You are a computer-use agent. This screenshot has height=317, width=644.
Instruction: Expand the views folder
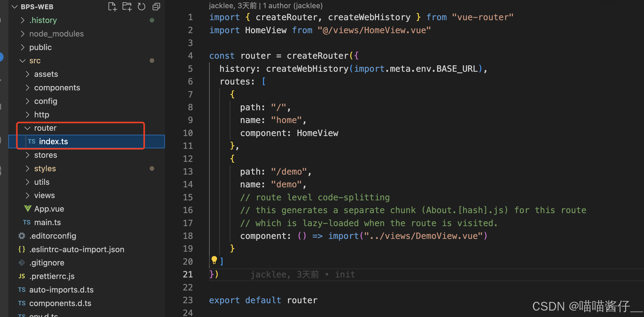(28, 195)
